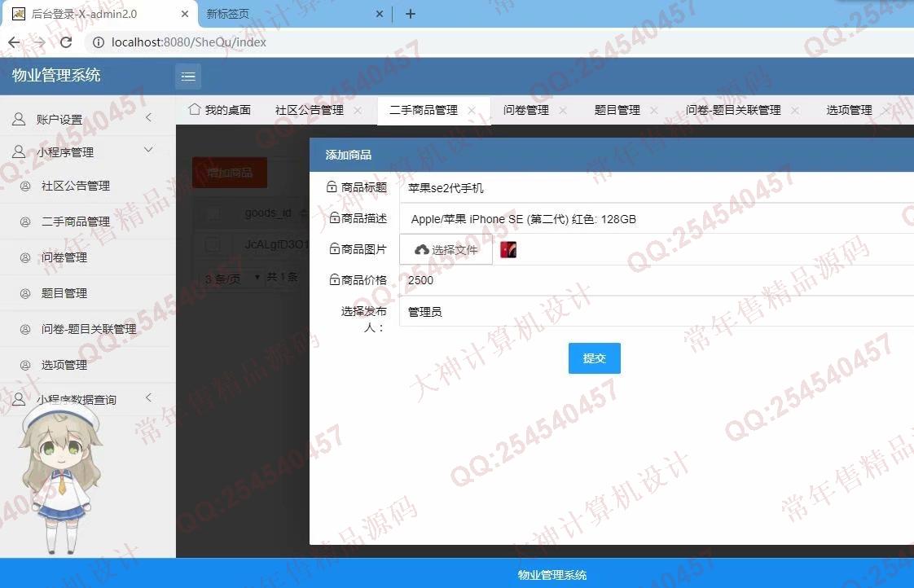Close the 后台登录-X-admin2.0 browser tab
The image size is (914, 588).
pos(185,14)
